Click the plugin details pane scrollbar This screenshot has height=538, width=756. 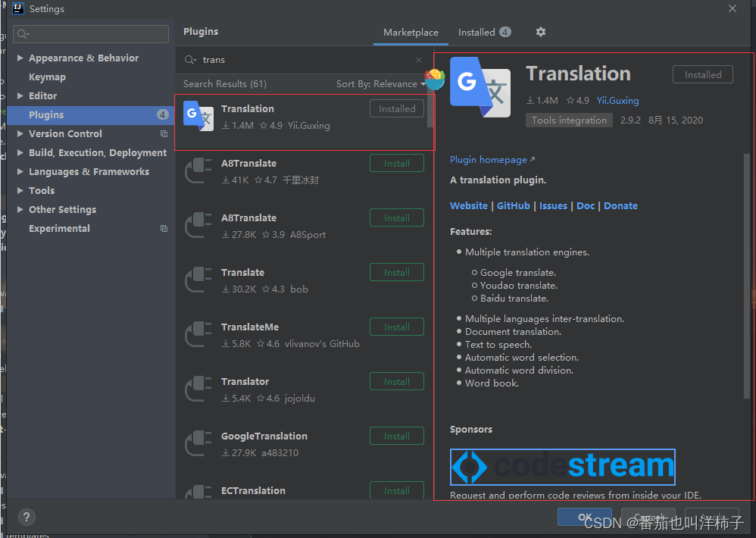(x=748, y=275)
